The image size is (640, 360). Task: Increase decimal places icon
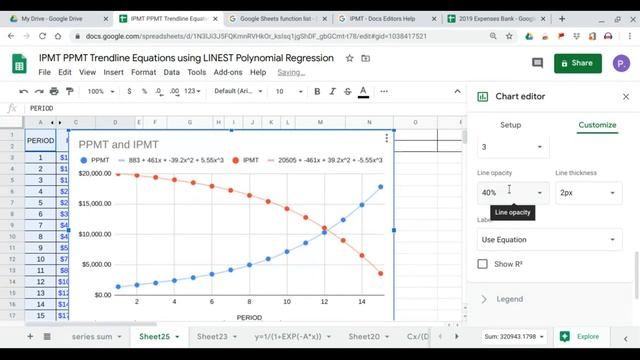coord(174,91)
